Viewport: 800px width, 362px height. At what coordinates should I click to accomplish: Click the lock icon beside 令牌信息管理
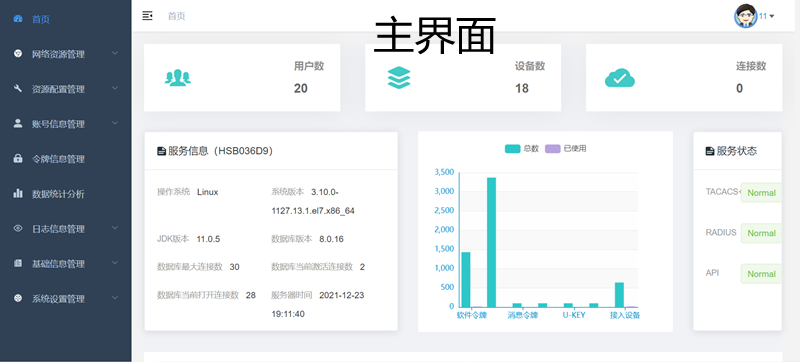pos(18,159)
